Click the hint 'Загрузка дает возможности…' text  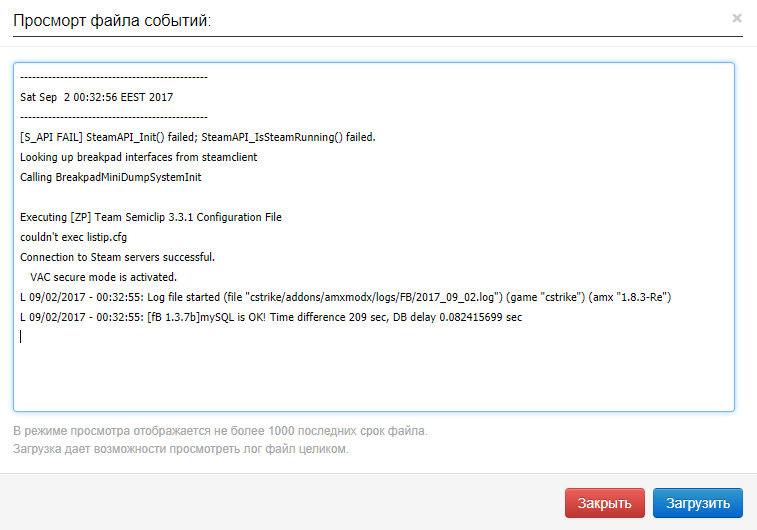click(x=181, y=449)
